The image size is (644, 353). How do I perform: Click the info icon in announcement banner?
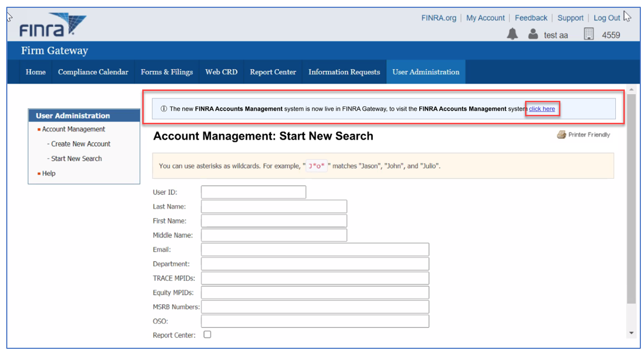pos(163,109)
